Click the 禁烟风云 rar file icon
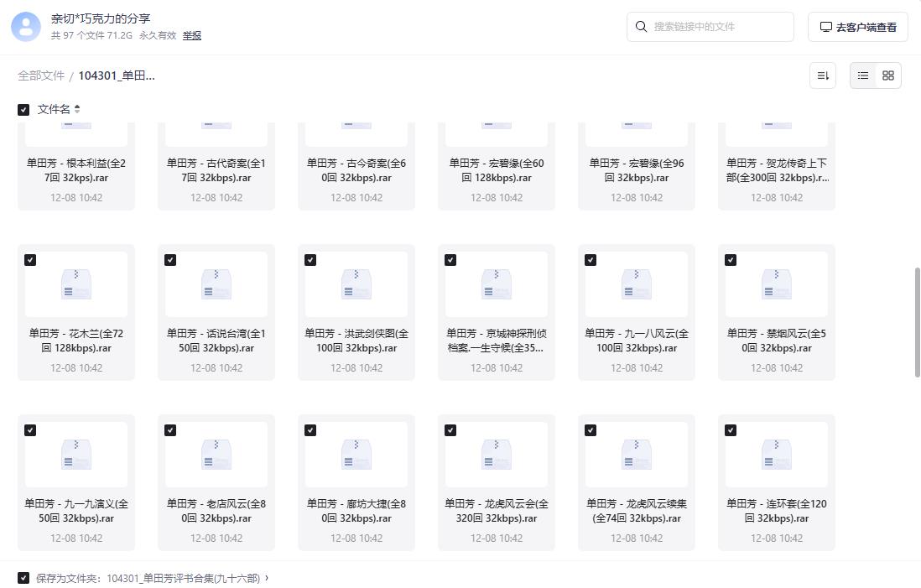The width and height of the screenshot is (921, 588). (x=777, y=284)
